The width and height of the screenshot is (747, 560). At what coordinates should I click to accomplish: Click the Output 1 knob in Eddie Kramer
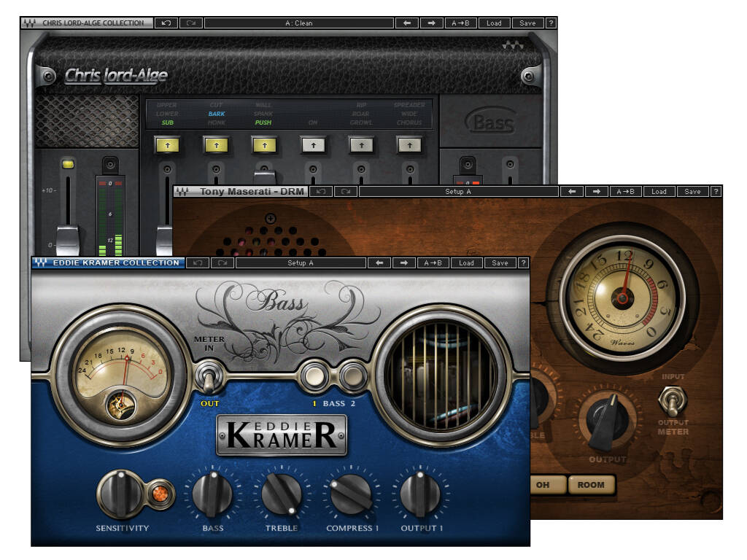pyautogui.click(x=419, y=494)
